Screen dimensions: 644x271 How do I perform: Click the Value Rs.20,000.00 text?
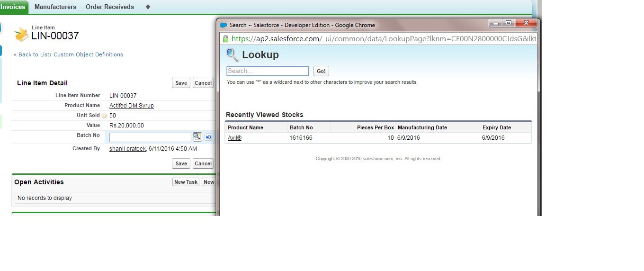126,126
